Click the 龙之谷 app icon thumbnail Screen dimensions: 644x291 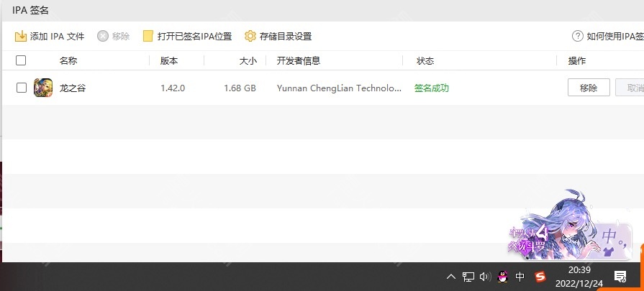coord(43,88)
